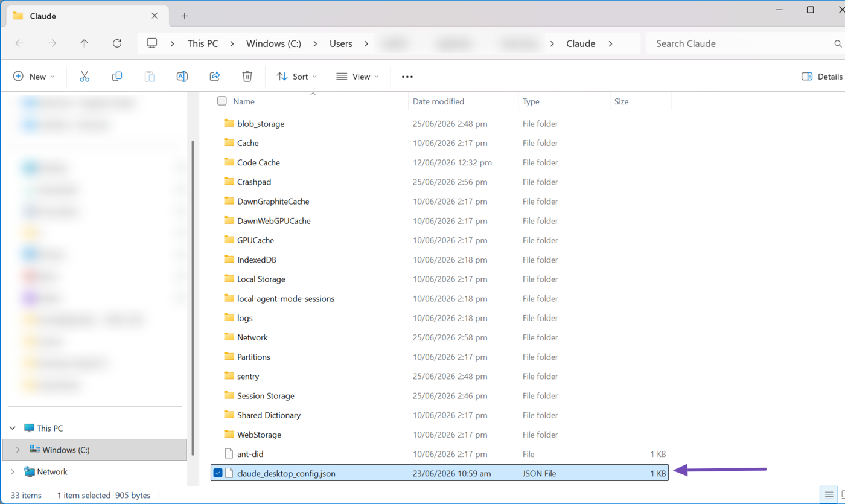Select the GPUCache folder name
This screenshot has height=504, width=845.
tap(255, 240)
